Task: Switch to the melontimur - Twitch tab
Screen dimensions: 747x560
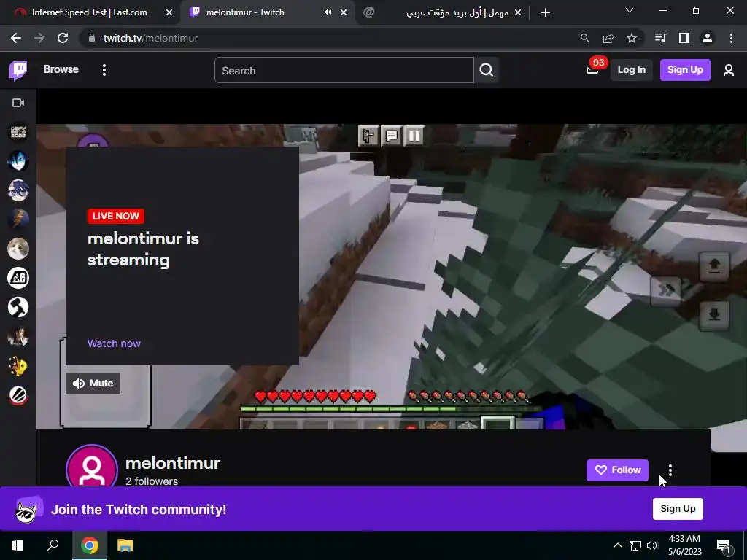Action: click(x=245, y=12)
